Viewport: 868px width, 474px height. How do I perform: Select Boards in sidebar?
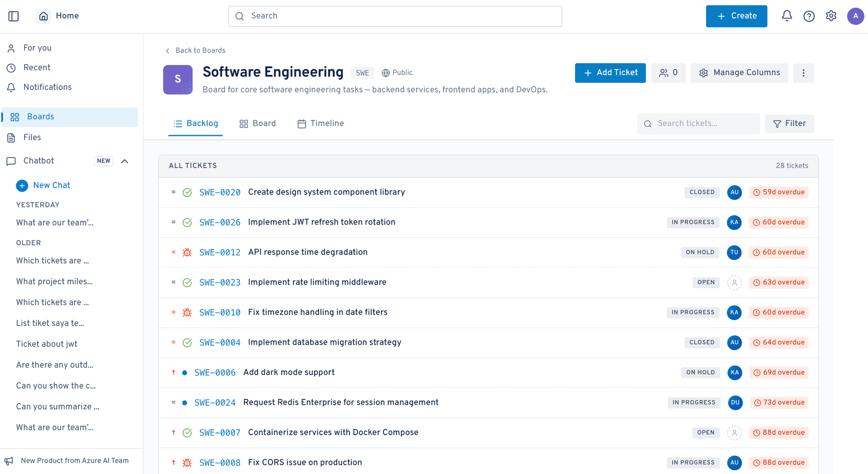tap(70, 117)
